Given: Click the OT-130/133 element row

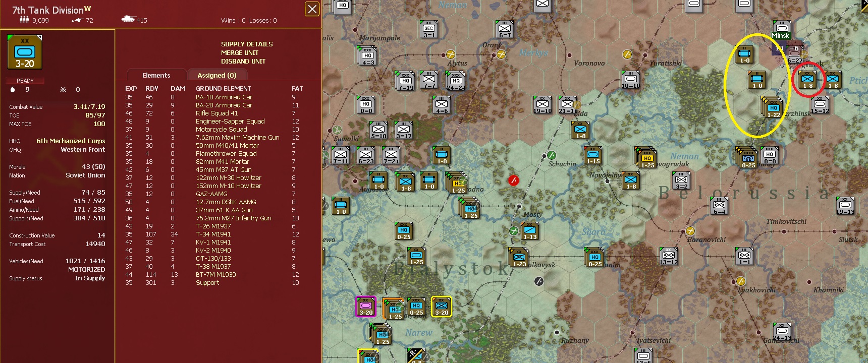Looking at the screenshot, I should point(214,259).
